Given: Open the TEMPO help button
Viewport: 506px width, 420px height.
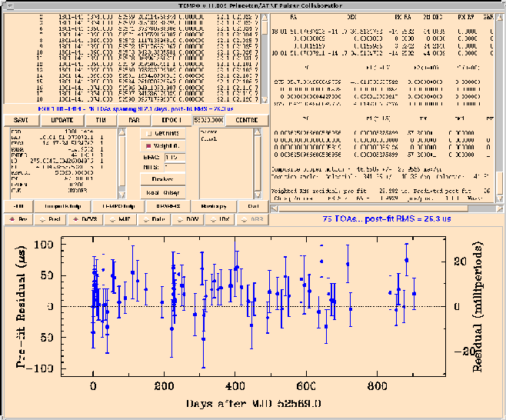Looking at the screenshot, I should click(118, 206).
